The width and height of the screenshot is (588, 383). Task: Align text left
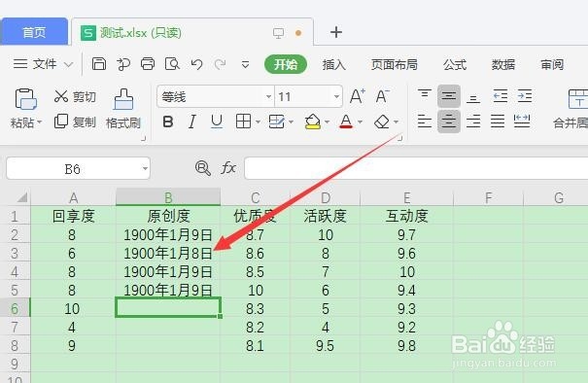point(425,122)
